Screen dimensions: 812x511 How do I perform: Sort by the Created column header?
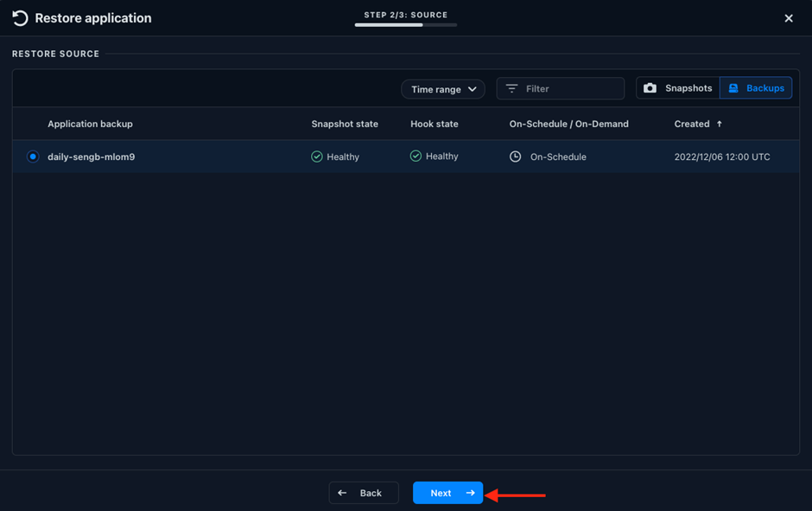(x=691, y=124)
